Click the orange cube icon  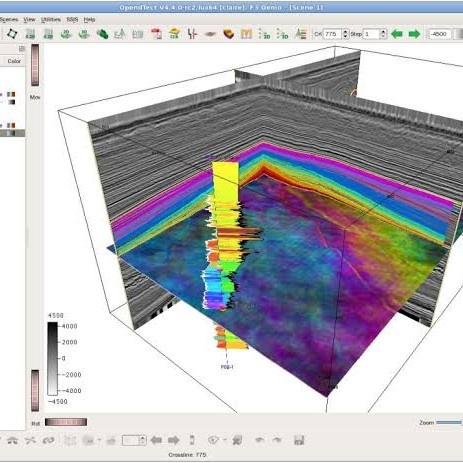[x=229, y=34]
